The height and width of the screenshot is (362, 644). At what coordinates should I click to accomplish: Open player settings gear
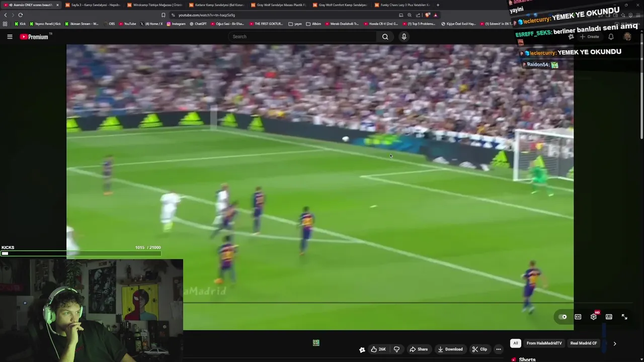(594, 317)
